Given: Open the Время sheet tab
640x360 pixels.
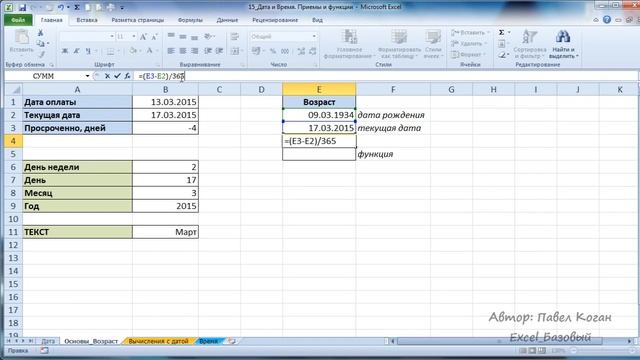Looking at the screenshot, I should click(x=209, y=341).
